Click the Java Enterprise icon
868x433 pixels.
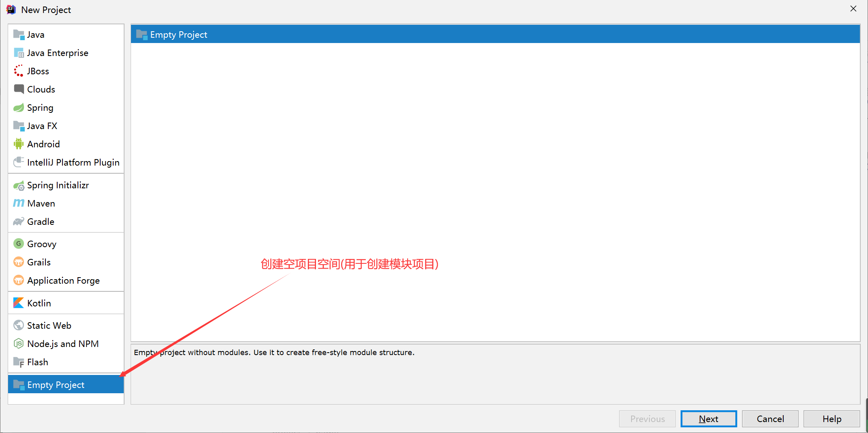[x=19, y=53]
